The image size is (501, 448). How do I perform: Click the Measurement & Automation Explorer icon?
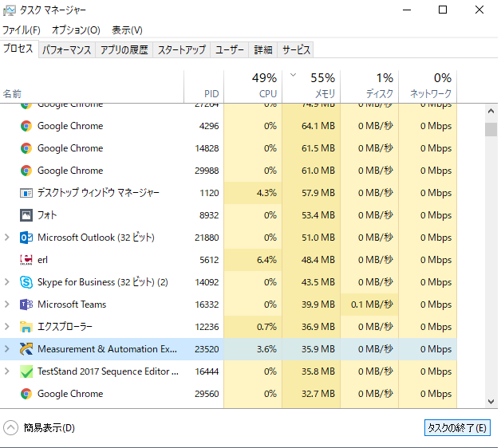tap(26, 349)
